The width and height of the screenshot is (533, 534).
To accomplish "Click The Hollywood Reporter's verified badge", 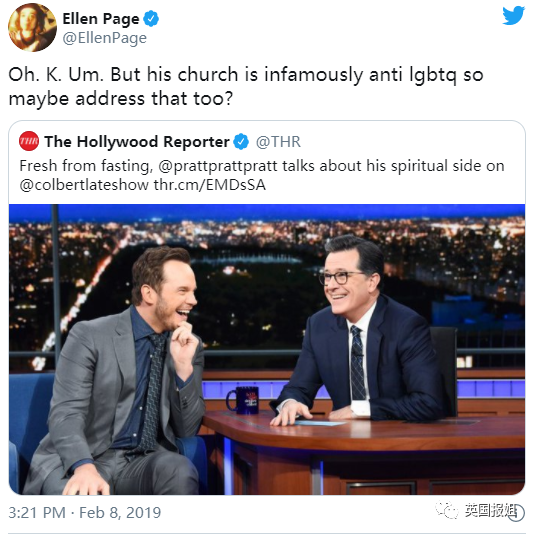I will coord(241,141).
